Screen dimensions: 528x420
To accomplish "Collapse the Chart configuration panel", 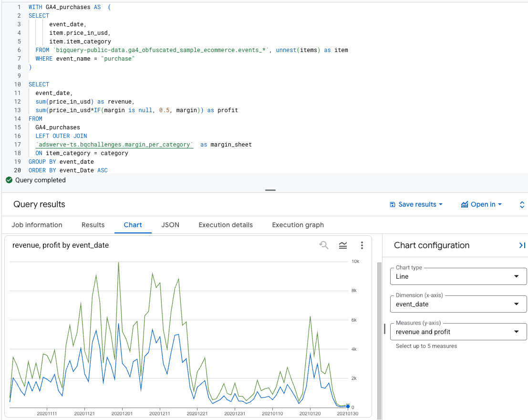I will coord(522,245).
